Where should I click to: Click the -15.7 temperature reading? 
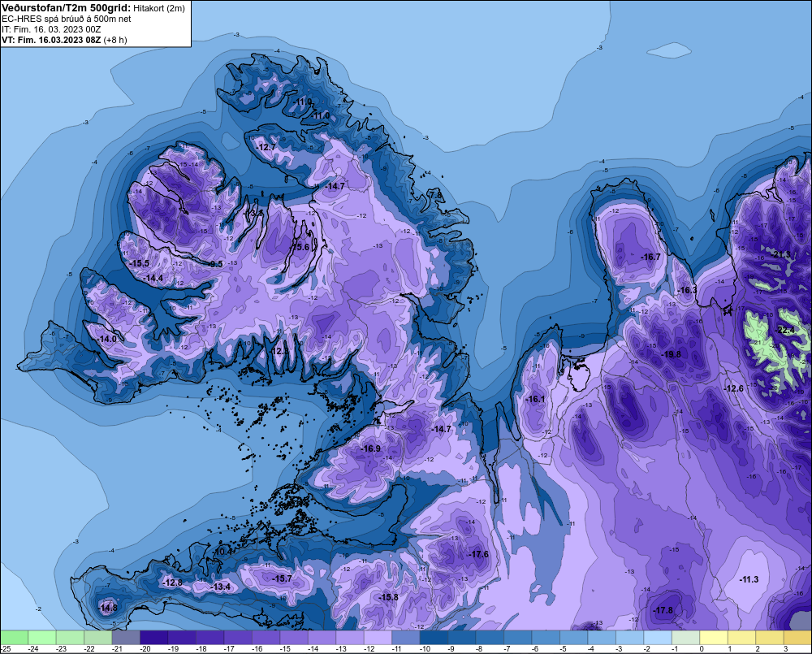click(x=283, y=579)
